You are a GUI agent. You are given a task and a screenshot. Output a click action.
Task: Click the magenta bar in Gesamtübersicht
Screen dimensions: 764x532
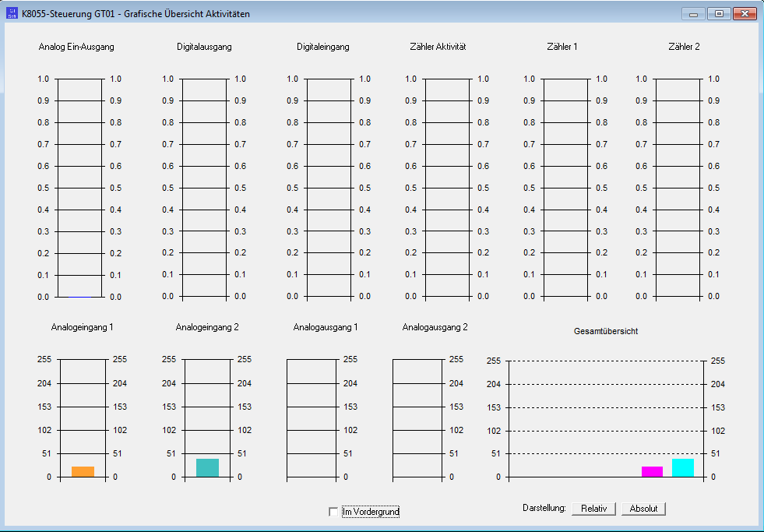click(652, 471)
